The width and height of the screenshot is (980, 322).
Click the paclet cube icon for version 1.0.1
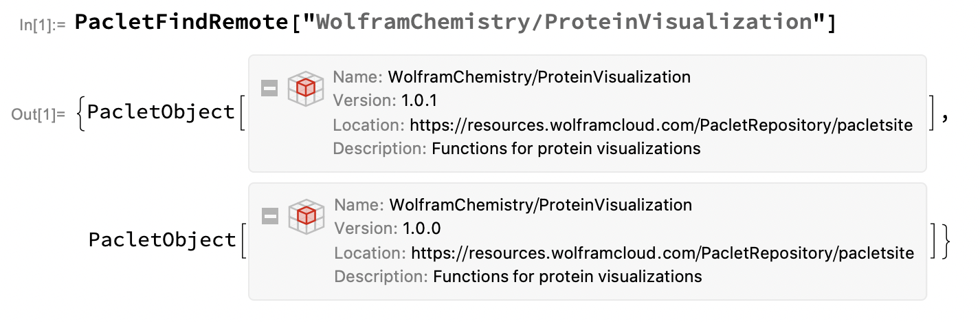click(305, 88)
